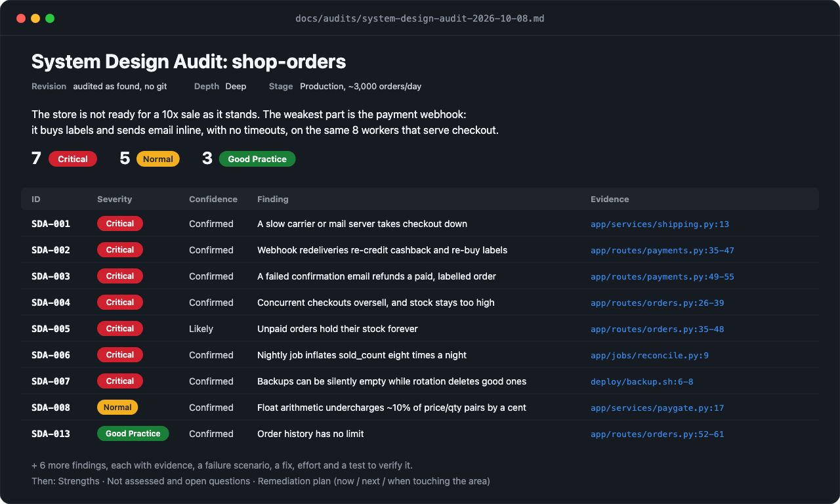Select finding ID SDA-003
The width and height of the screenshot is (840, 504).
(x=51, y=276)
